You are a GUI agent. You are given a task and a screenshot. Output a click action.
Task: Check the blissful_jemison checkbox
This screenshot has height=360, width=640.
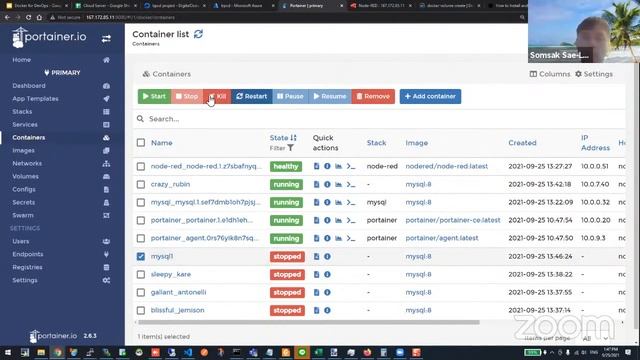(x=141, y=311)
